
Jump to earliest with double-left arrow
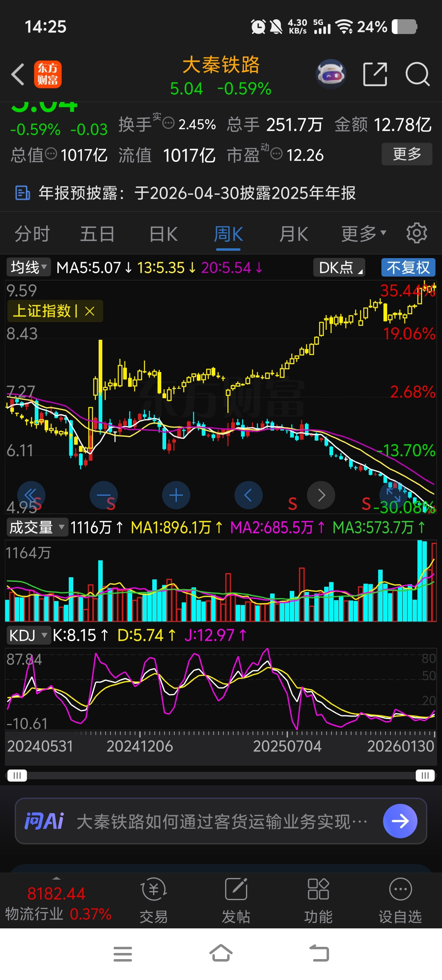(x=31, y=495)
